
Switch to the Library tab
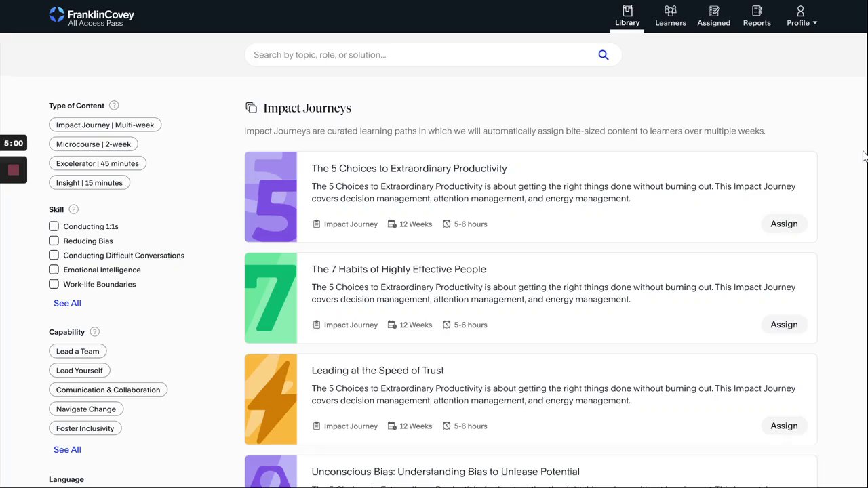627,16
